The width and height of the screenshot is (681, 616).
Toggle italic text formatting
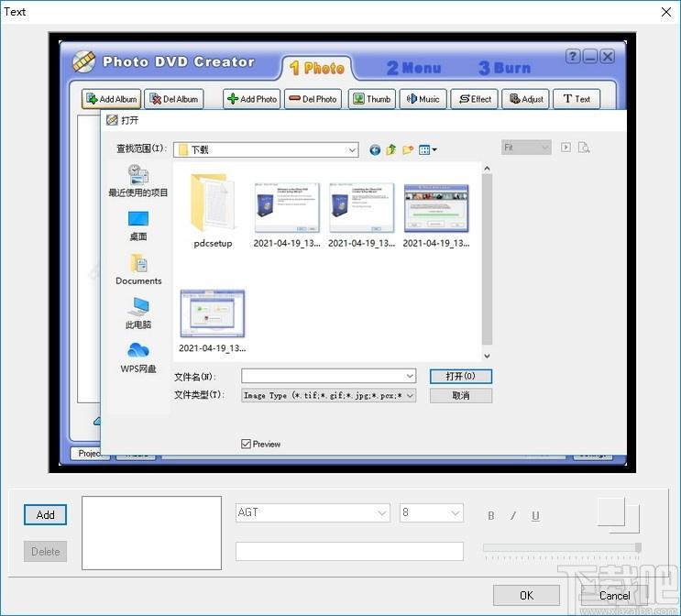click(x=513, y=516)
